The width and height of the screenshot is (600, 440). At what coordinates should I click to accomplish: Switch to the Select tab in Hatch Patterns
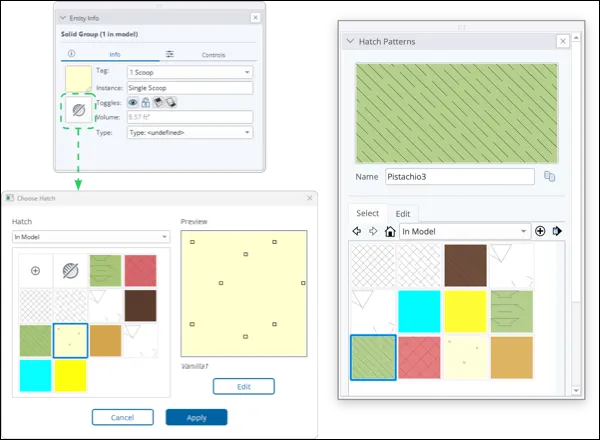pyautogui.click(x=367, y=213)
